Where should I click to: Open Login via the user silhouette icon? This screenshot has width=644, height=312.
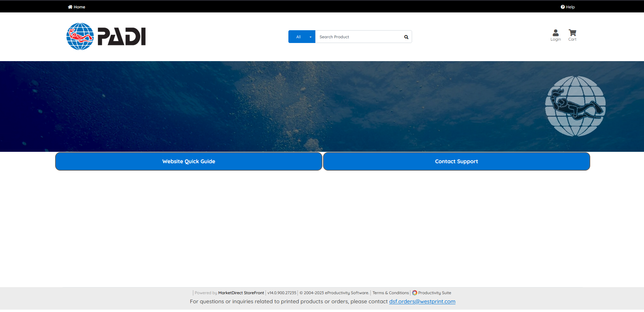click(556, 33)
